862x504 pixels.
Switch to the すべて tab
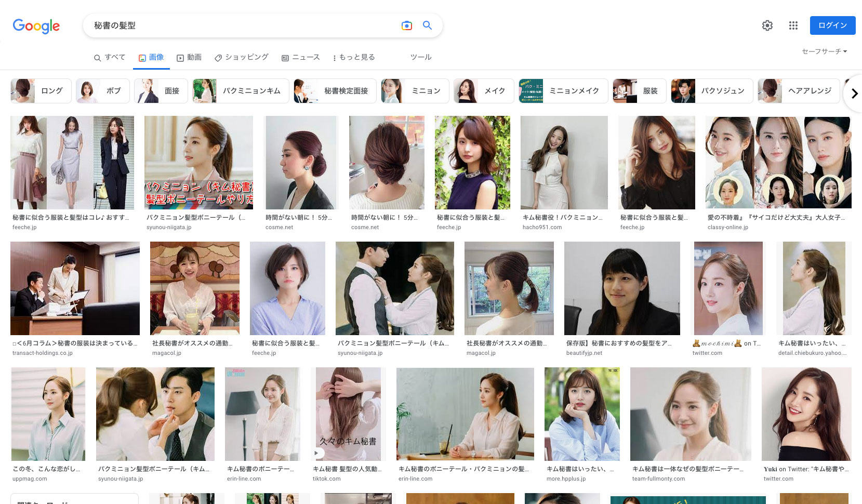coord(110,57)
